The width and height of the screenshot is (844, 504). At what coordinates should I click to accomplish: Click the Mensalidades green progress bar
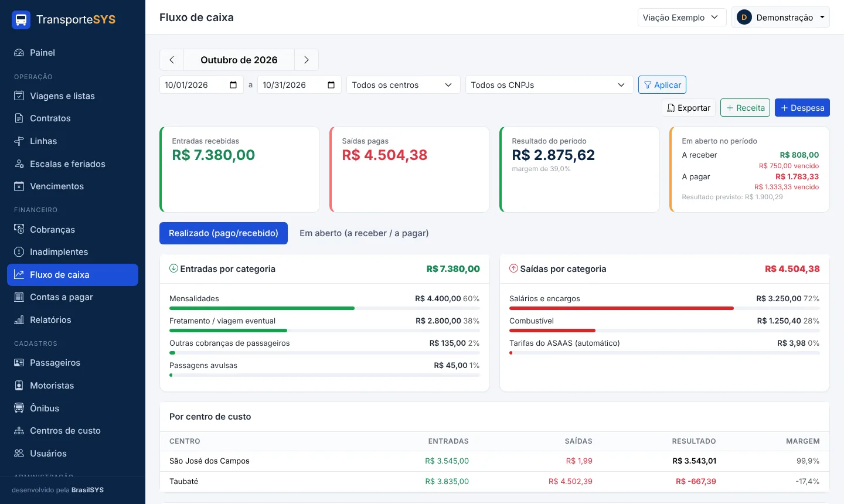click(262, 308)
